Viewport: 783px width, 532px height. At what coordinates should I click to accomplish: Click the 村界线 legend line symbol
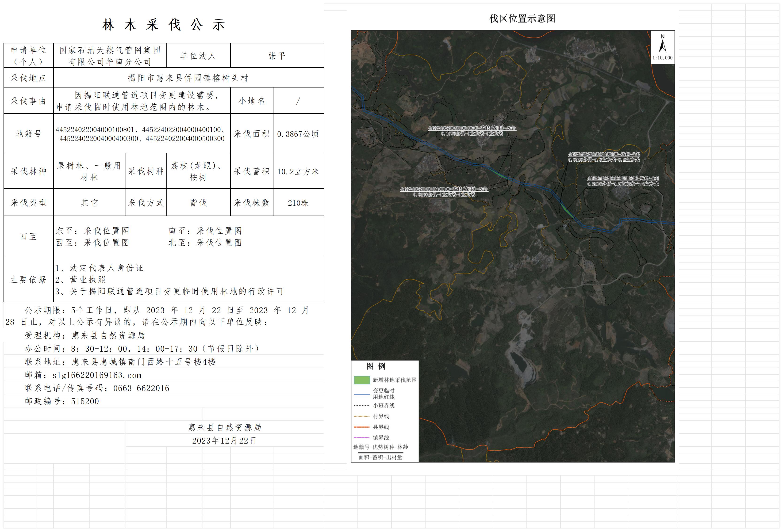coord(362,417)
